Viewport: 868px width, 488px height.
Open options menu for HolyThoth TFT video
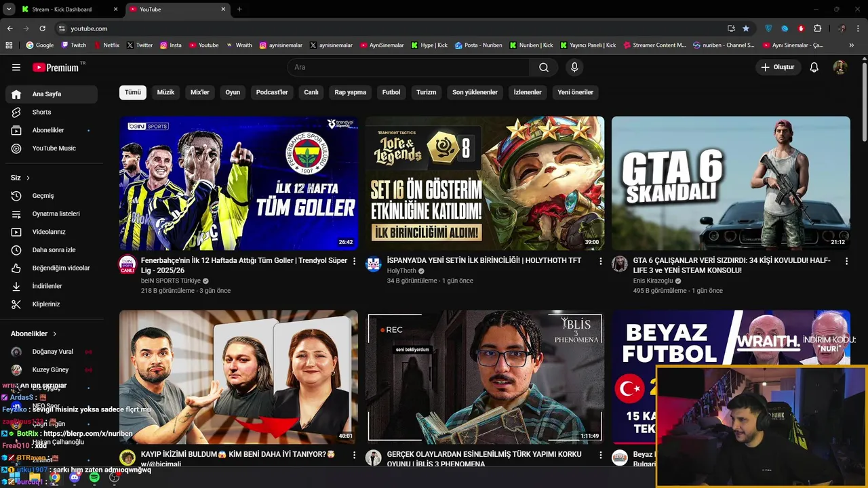coord(600,261)
